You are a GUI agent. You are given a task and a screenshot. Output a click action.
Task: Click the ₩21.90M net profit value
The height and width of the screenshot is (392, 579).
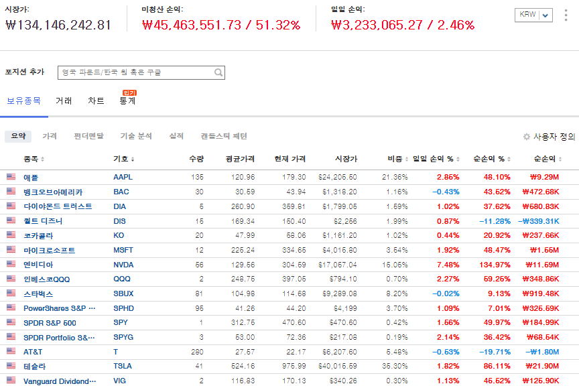coord(542,366)
